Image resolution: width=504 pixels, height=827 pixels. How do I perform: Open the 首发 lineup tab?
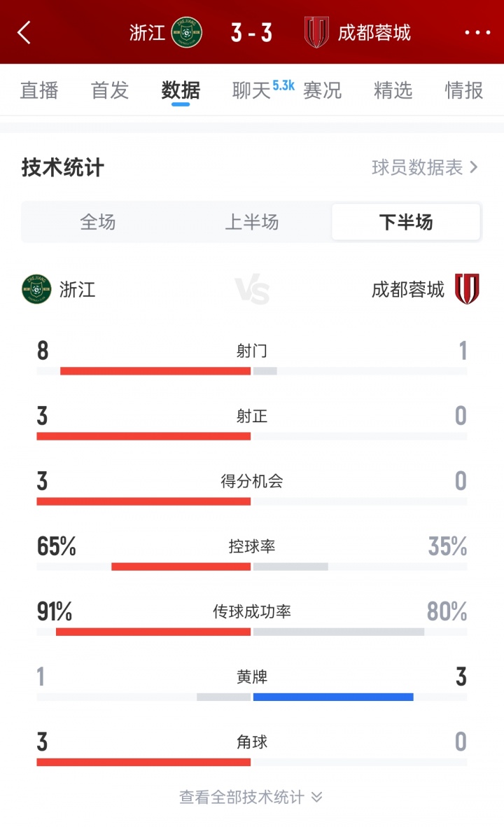click(x=110, y=90)
